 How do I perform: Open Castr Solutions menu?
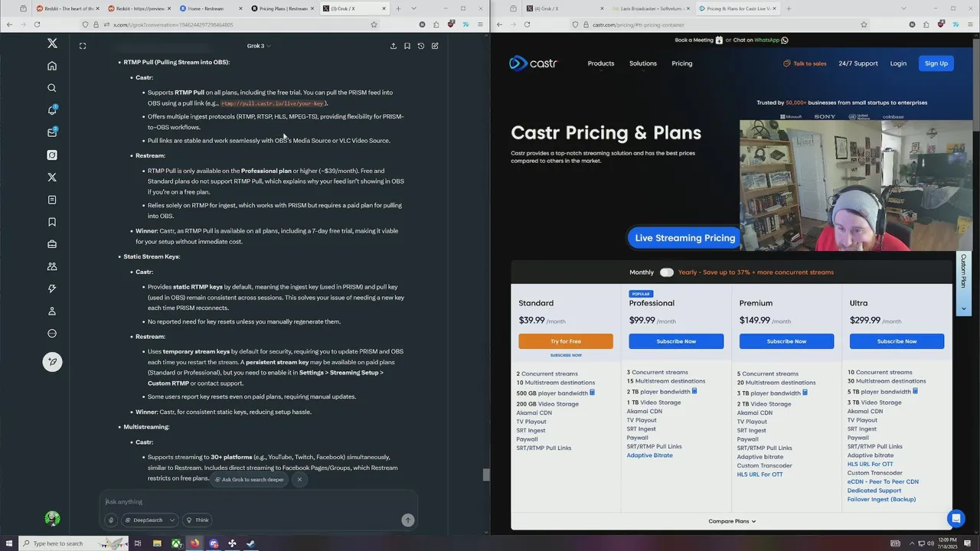643,64
